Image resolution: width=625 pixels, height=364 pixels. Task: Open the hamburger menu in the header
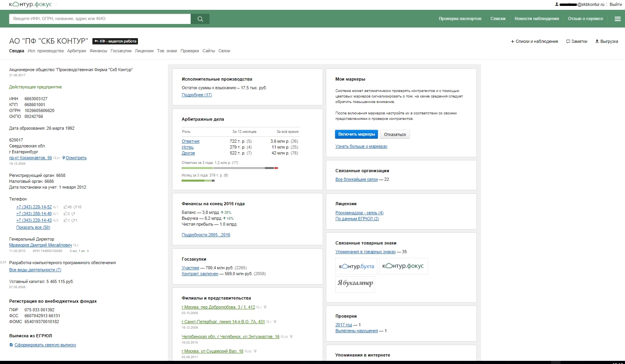(x=618, y=19)
